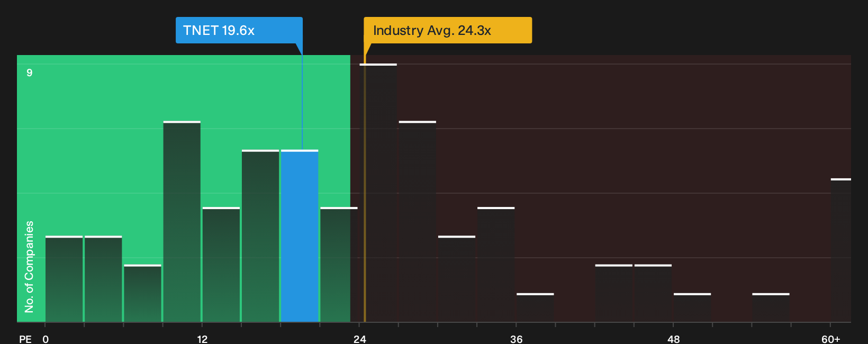Viewport: 868px width, 344px height.
Task: Click the x-axis label 12
Action: 202,339
